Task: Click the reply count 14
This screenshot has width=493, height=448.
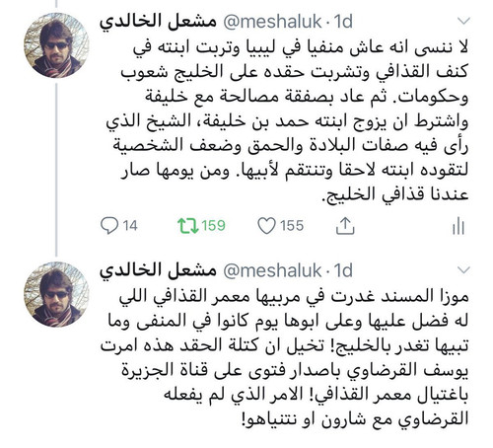Action: click(x=130, y=226)
